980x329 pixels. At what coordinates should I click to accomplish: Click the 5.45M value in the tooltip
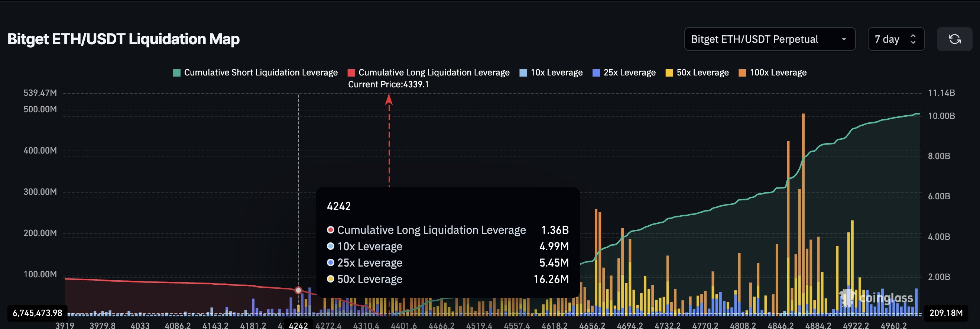point(554,263)
